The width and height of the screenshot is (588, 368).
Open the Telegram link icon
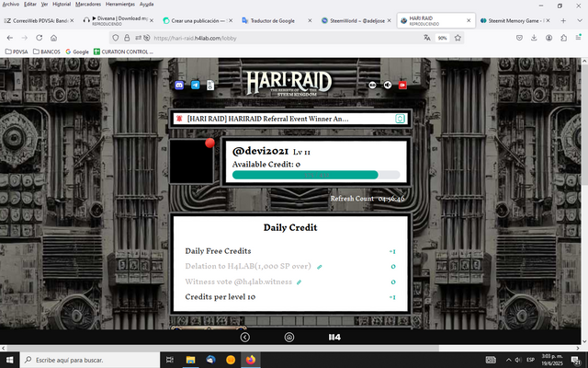195,86
